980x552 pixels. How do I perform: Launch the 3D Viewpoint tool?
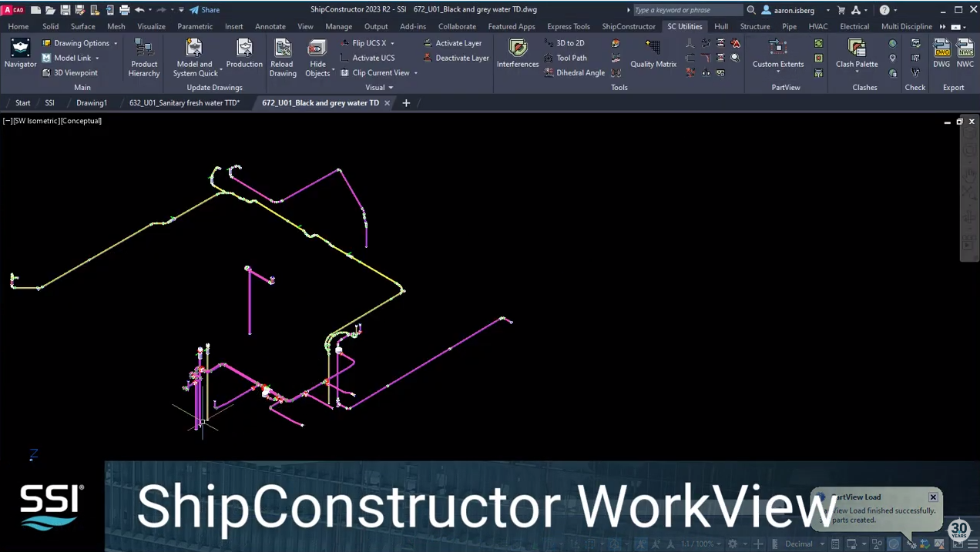[69, 72]
